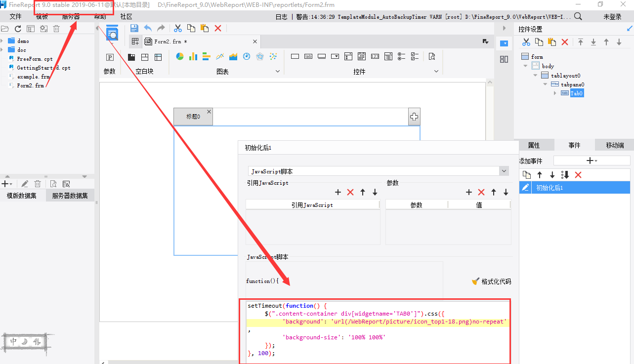Open the JavaScript脚本 event type dropdown
The width and height of the screenshot is (634, 364).
[x=504, y=171]
